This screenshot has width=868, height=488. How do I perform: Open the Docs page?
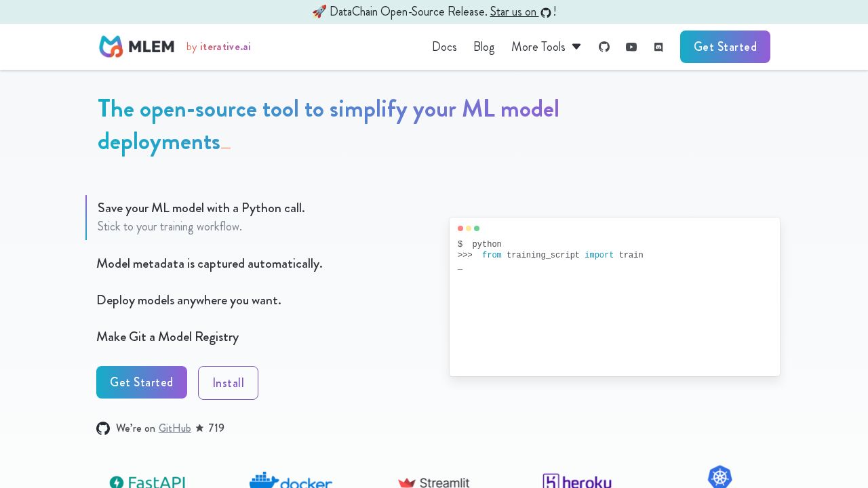pos(444,47)
